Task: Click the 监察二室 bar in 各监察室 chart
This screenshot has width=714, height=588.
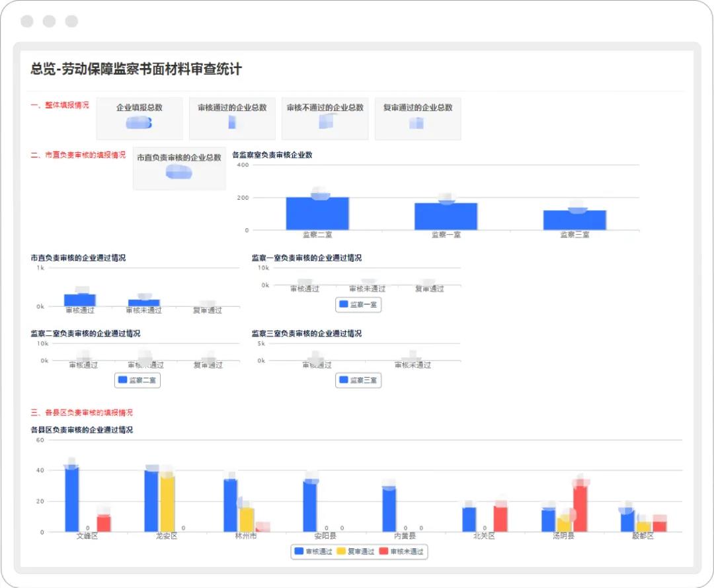Action: point(317,214)
